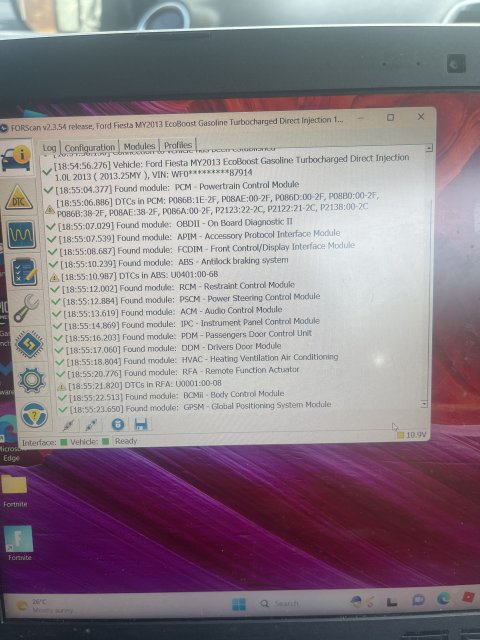
Task: Switch to the Profiles tab
Action: pyautogui.click(x=178, y=145)
